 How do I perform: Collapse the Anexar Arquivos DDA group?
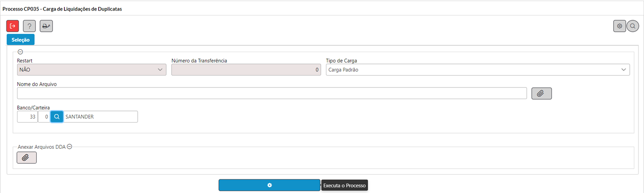tap(70, 146)
